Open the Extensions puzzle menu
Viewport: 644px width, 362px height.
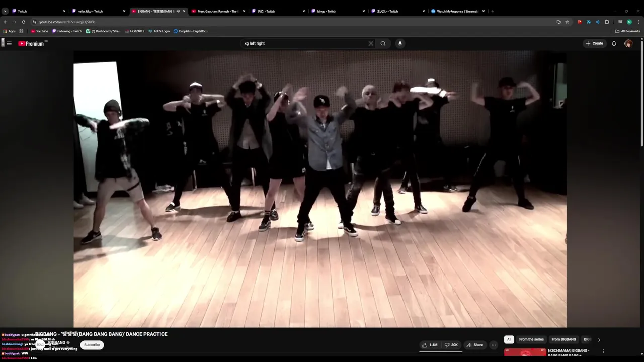pos(607,22)
